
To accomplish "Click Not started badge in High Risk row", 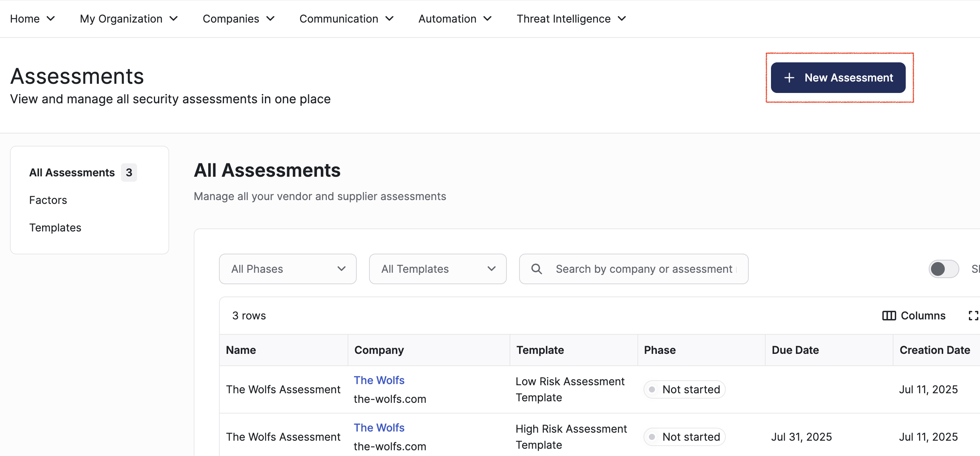I will [x=684, y=437].
